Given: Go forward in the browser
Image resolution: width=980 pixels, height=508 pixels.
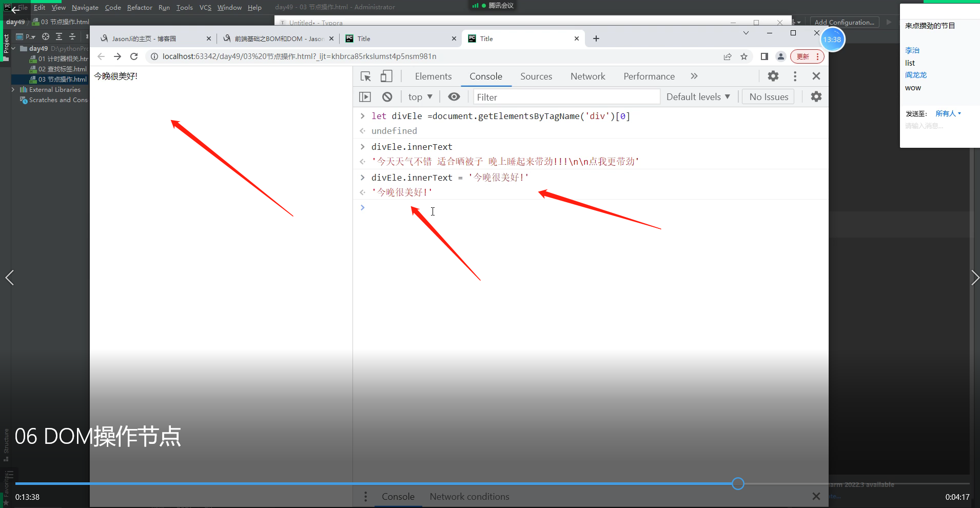Looking at the screenshot, I should (117, 56).
